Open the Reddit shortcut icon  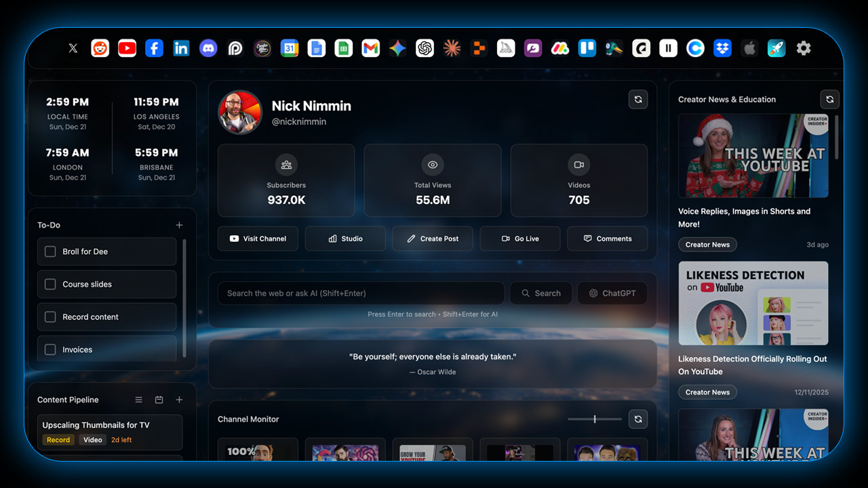(x=100, y=48)
